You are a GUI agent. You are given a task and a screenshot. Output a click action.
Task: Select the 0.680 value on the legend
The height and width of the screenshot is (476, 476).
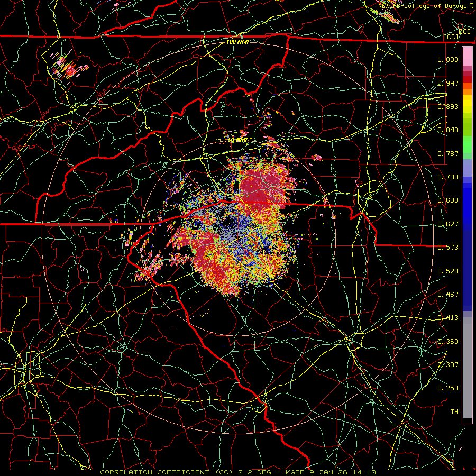[448, 200]
